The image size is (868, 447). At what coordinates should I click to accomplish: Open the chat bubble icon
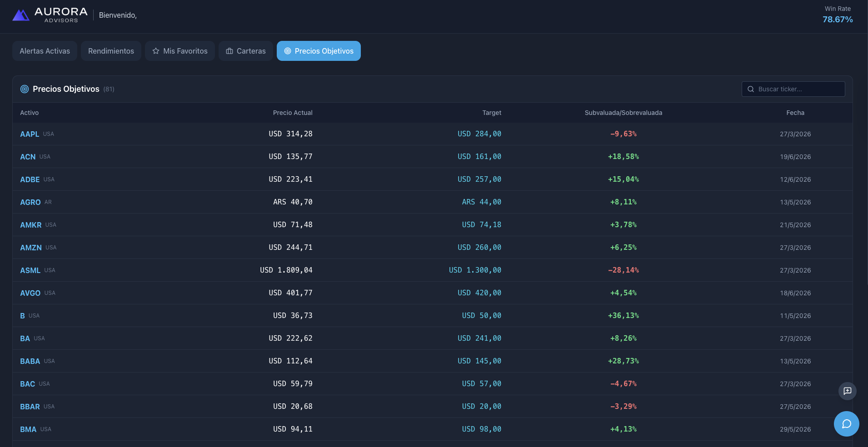[x=846, y=424]
